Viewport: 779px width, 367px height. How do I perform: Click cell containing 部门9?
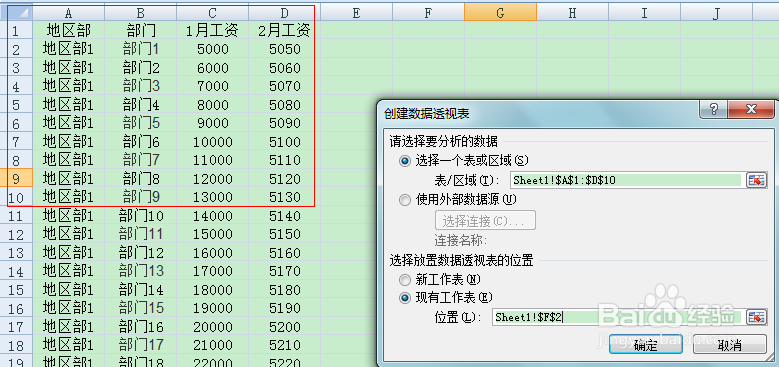pos(141,197)
